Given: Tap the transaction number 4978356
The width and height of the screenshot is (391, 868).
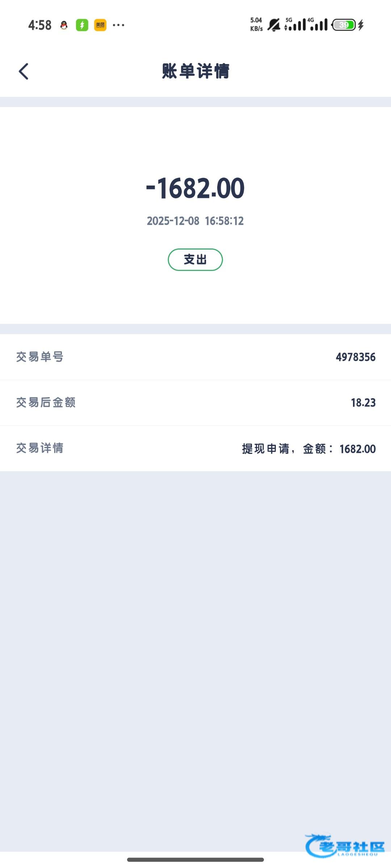Looking at the screenshot, I should 356,357.
